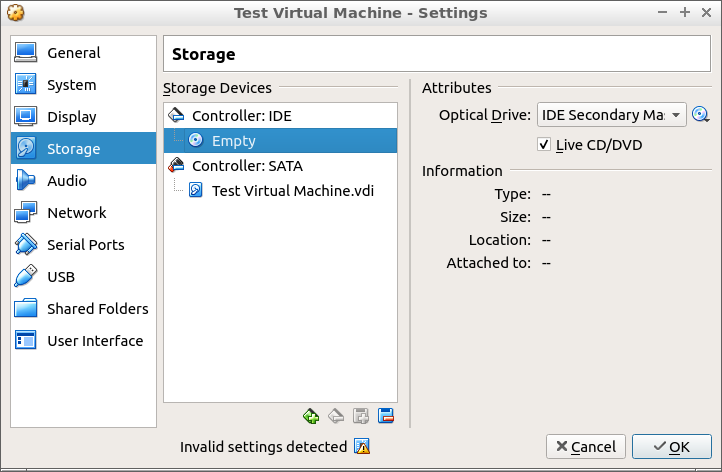This screenshot has width=722, height=472.
Task: Select Test Virtual Machine.vdi disk
Action: click(280, 190)
